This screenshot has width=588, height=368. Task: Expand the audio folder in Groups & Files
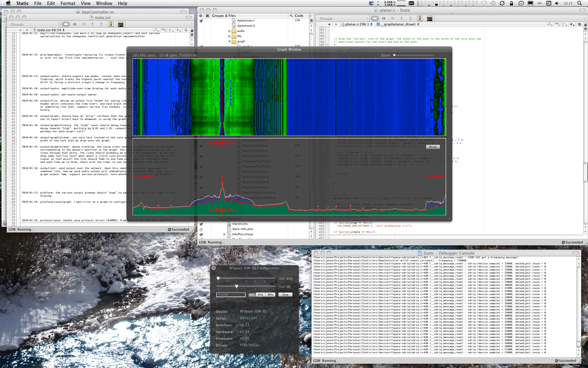click(x=229, y=31)
